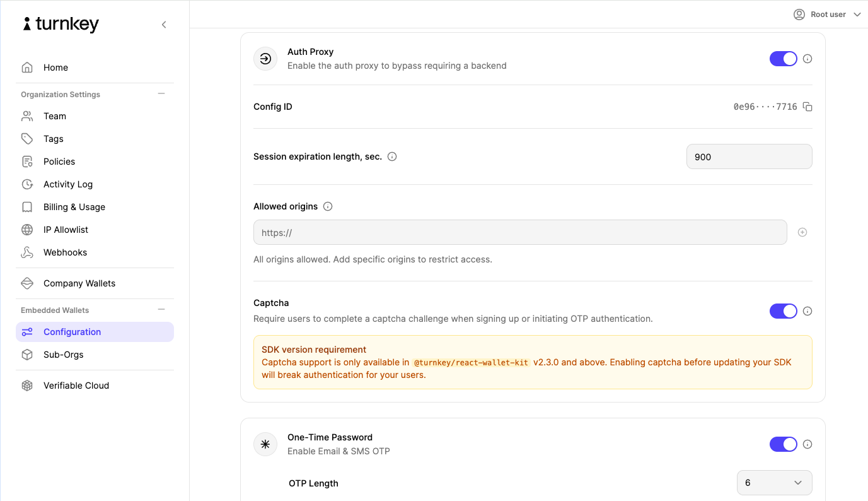Viewport: 868px width, 501px height.
Task: Click the One-Time Password asterisk icon
Action: (x=265, y=444)
